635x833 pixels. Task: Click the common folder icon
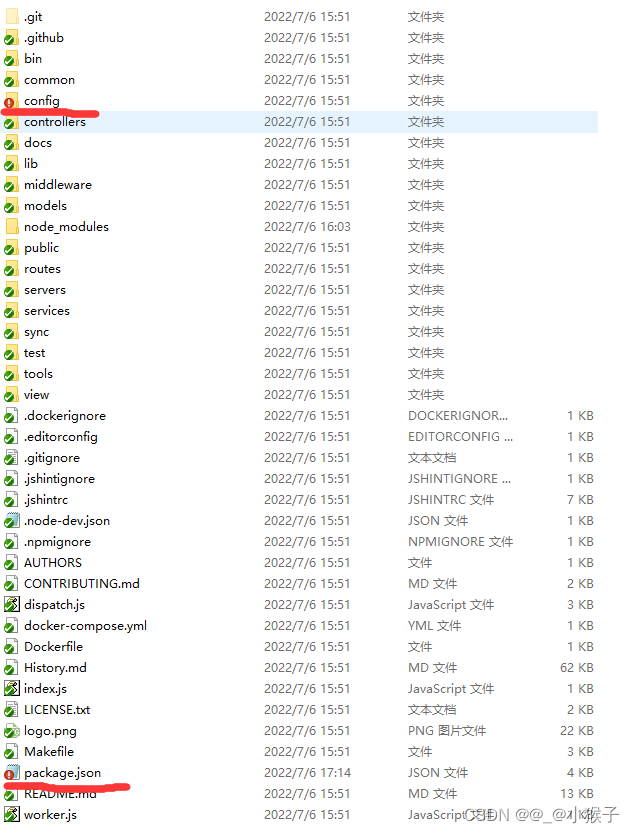12,80
